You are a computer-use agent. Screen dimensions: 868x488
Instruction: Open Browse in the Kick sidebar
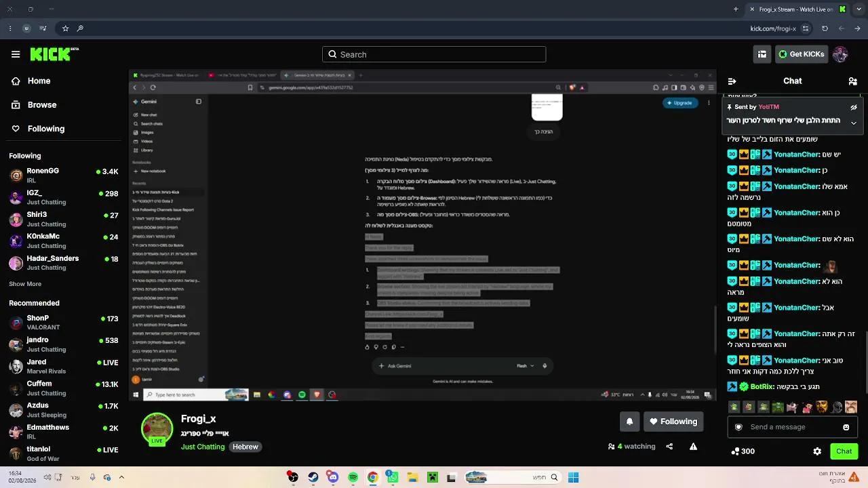pos(34,105)
